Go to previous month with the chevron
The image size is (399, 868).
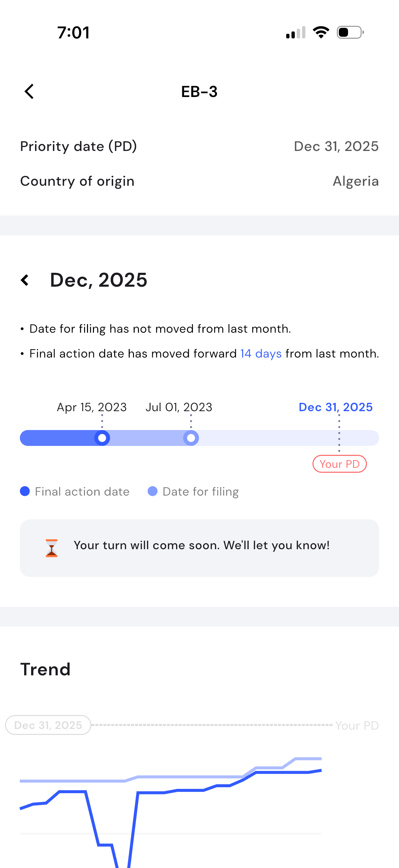24,280
